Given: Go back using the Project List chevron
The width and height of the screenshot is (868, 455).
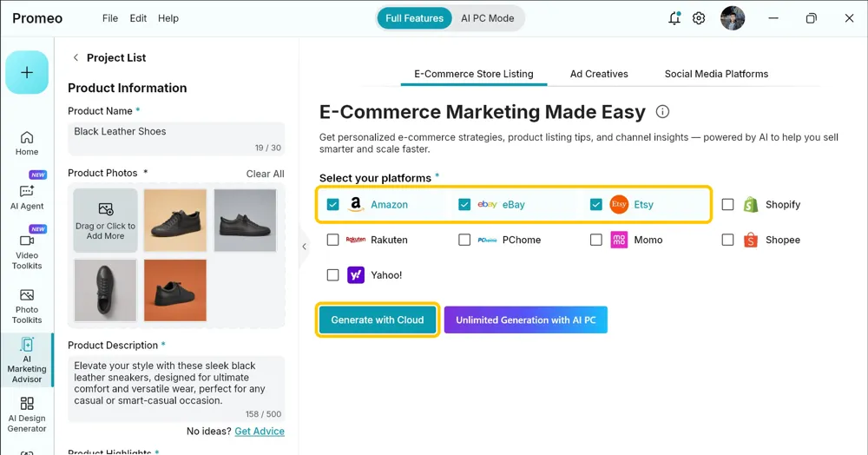Looking at the screenshot, I should point(76,57).
